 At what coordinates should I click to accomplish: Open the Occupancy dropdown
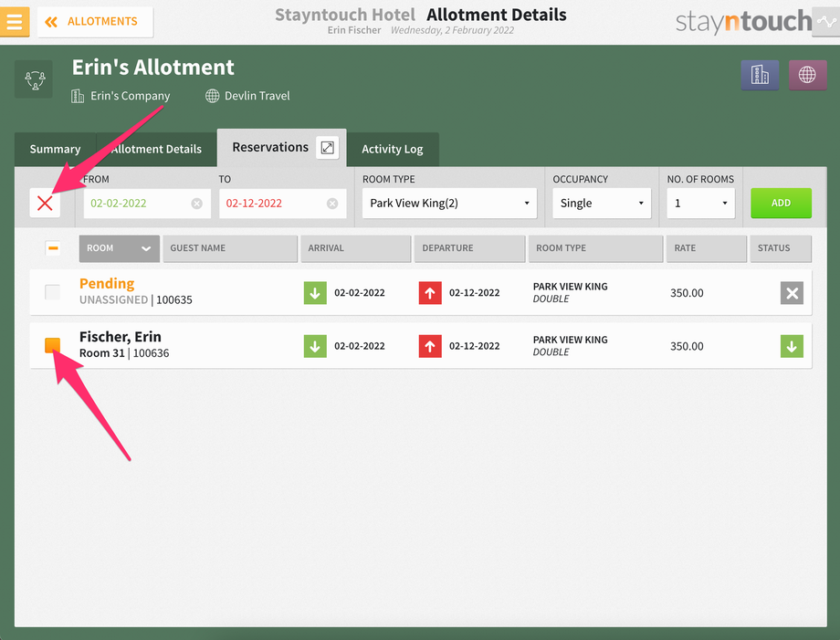(x=602, y=203)
